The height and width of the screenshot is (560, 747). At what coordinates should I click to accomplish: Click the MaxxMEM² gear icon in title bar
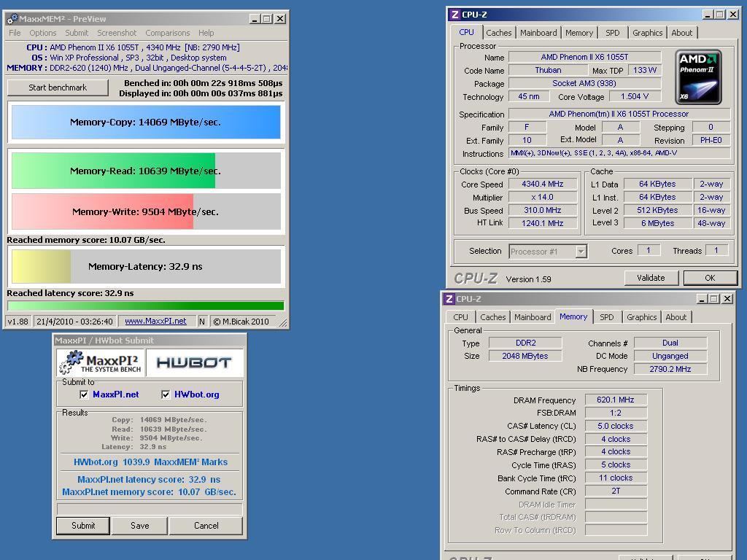tap(12, 19)
